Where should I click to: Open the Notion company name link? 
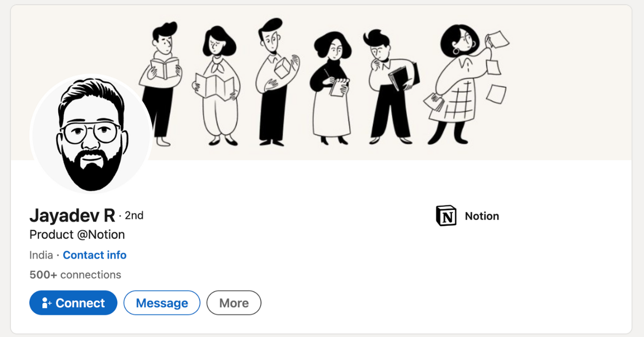click(x=482, y=216)
